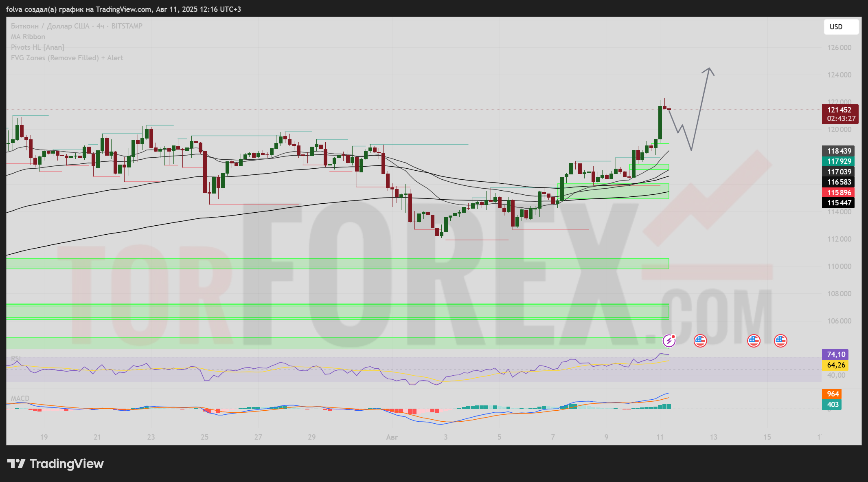
Task: Click date label 11 on time axis
Action: [660, 437]
